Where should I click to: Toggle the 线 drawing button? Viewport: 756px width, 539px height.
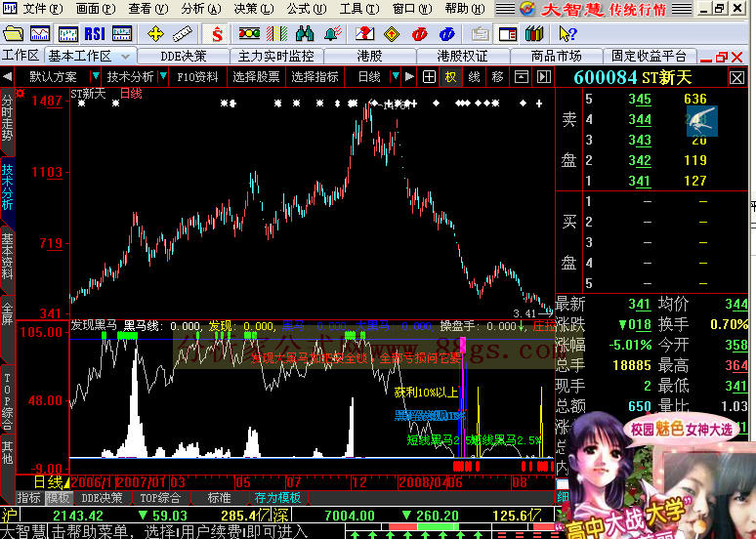(x=474, y=77)
